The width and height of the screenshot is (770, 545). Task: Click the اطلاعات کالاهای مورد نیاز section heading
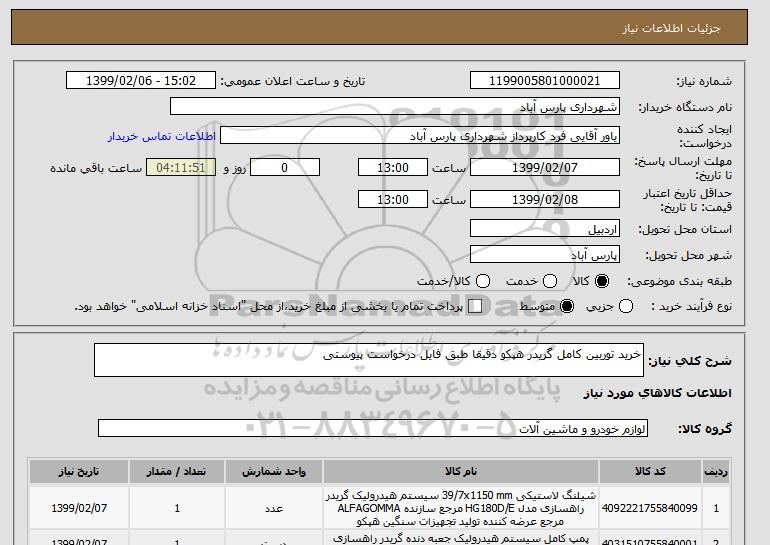pos(658,393)
